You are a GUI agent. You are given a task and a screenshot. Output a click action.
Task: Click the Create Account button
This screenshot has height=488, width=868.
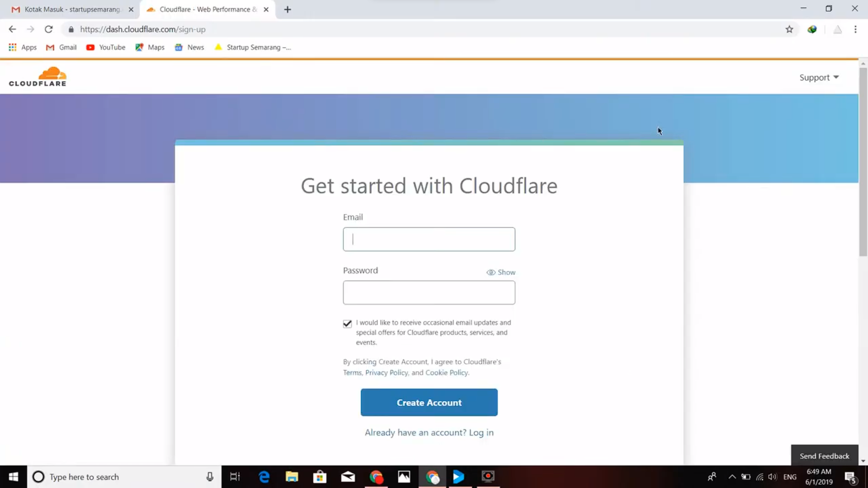coord(429,402)
